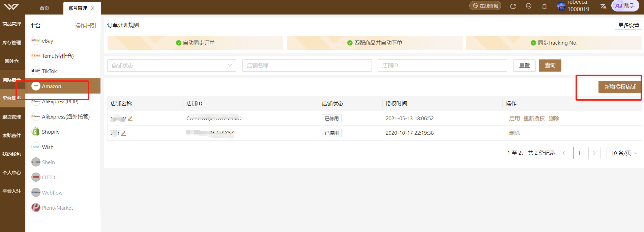The width and height of the screenshot is (644, 232).
Task: Edit first store name with pencil icon
Action: point(130,119)
